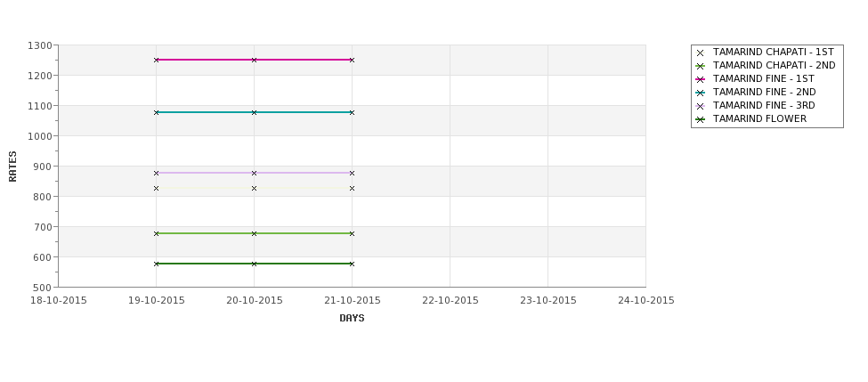The height and width of the screenshot is (382, 868).
Task: Click the TAMARIND CHAPATI - 1ST legend marker
Action: [700, 53]
